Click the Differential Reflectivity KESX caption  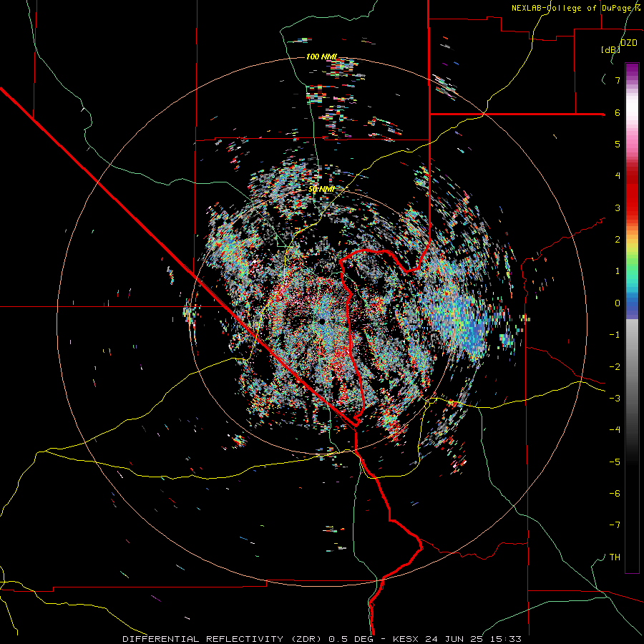pyautogui.click(x=322, y=639)
